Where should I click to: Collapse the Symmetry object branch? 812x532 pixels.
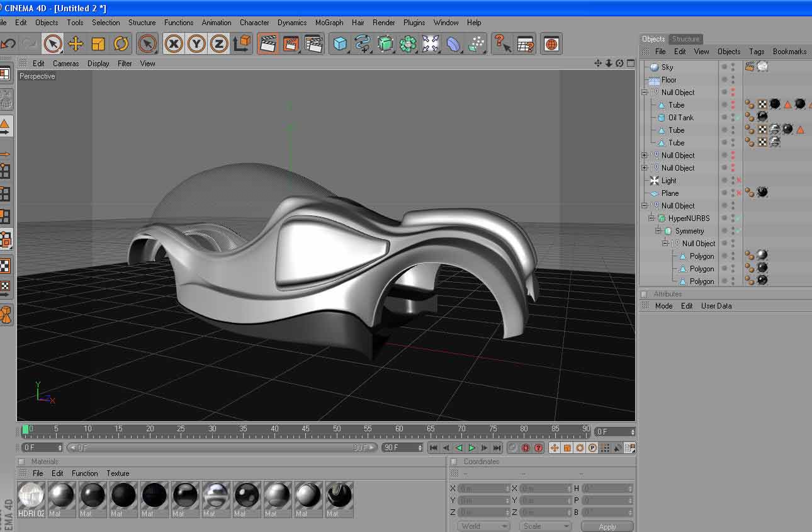click(x=658, y=231)
